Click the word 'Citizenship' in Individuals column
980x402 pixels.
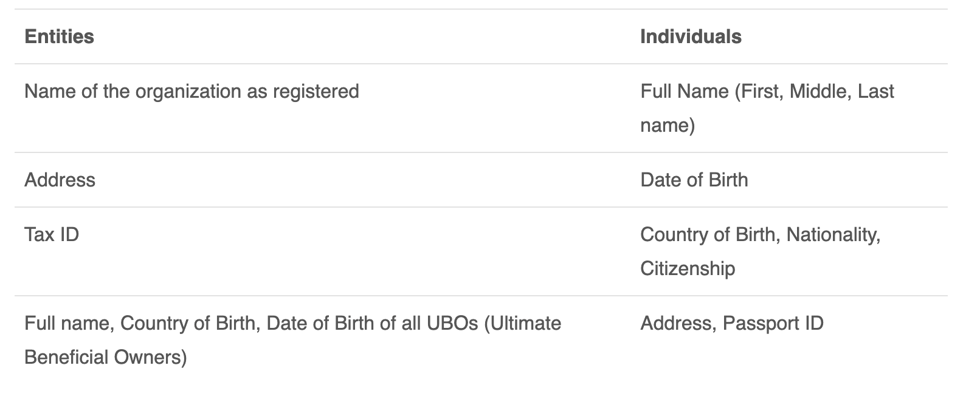(688, 268)
